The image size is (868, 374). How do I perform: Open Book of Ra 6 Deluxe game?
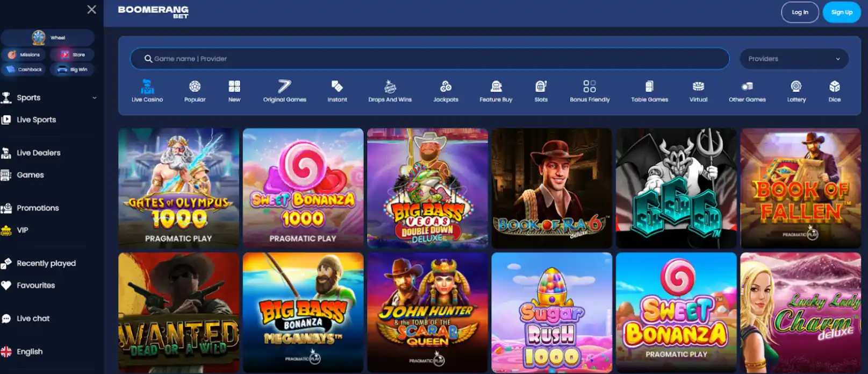tap(552, 188)
